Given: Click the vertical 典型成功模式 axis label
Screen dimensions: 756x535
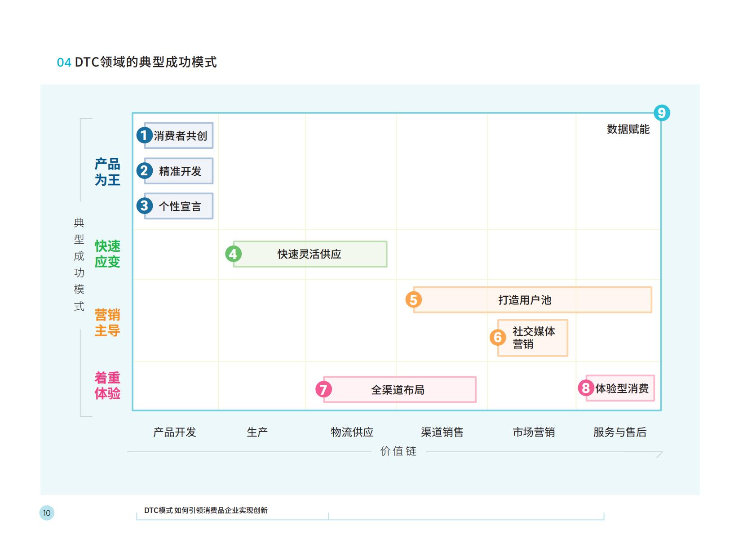Looking at the screenshot, I should (x=79, y=264).
